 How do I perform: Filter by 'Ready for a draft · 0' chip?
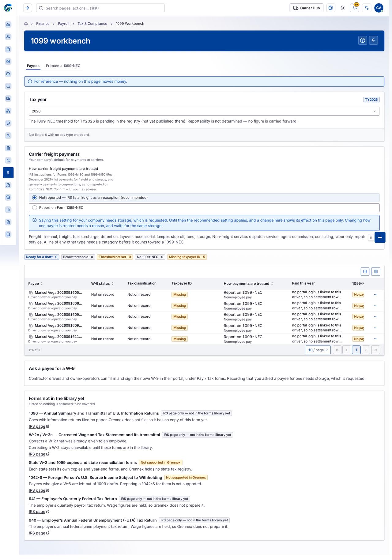42,257
